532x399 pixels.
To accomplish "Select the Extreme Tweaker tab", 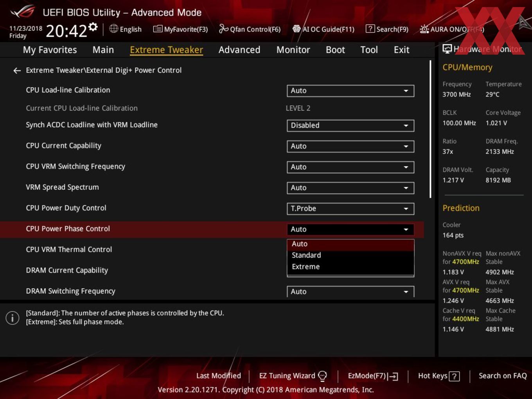I will click(x=166, y=50).
